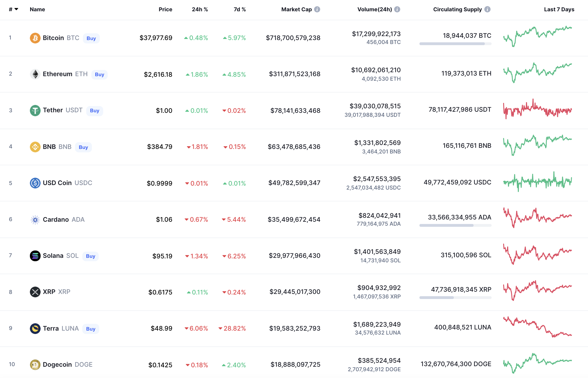Screen dimensions: 588x378
Task: Open the Dogecoin coin page link
Action: (x=57, y=364)
